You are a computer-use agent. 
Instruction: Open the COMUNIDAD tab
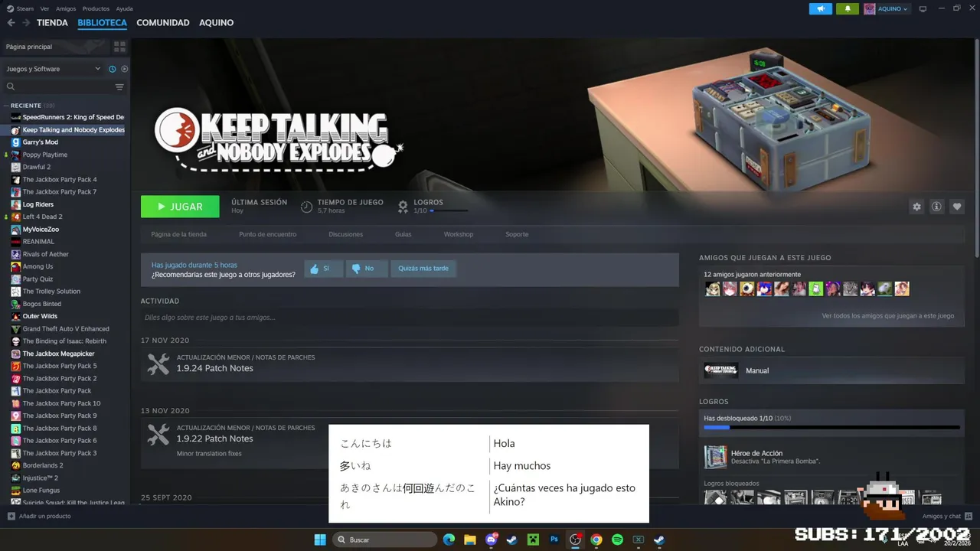(x=163, y=23)
